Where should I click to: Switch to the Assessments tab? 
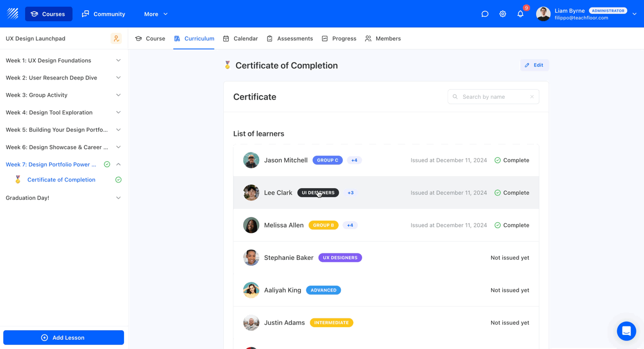coord(290,39)
